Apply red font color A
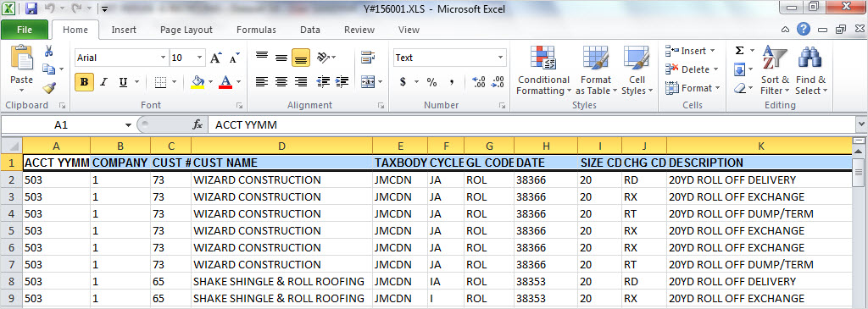Image resolution: width=868 pixels, height=309 pixels. point(225,82)
